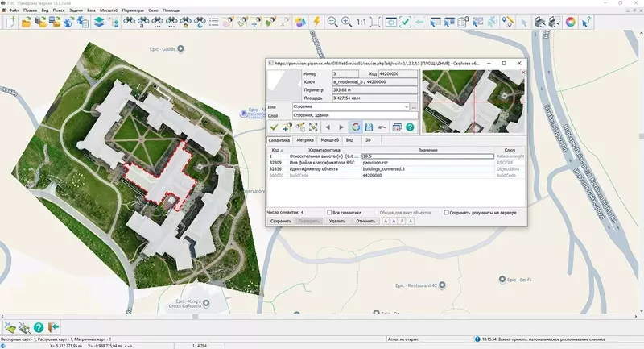Open the color wheel palette icon
This screenshot has width=644, height=349.
(x=570, y=22)
